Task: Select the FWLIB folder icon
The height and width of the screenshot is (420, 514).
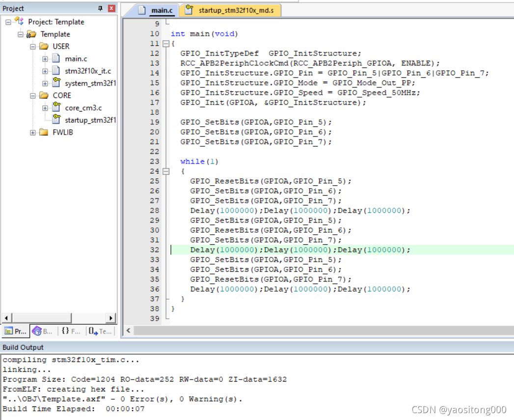Action: [x=44, y=132]
